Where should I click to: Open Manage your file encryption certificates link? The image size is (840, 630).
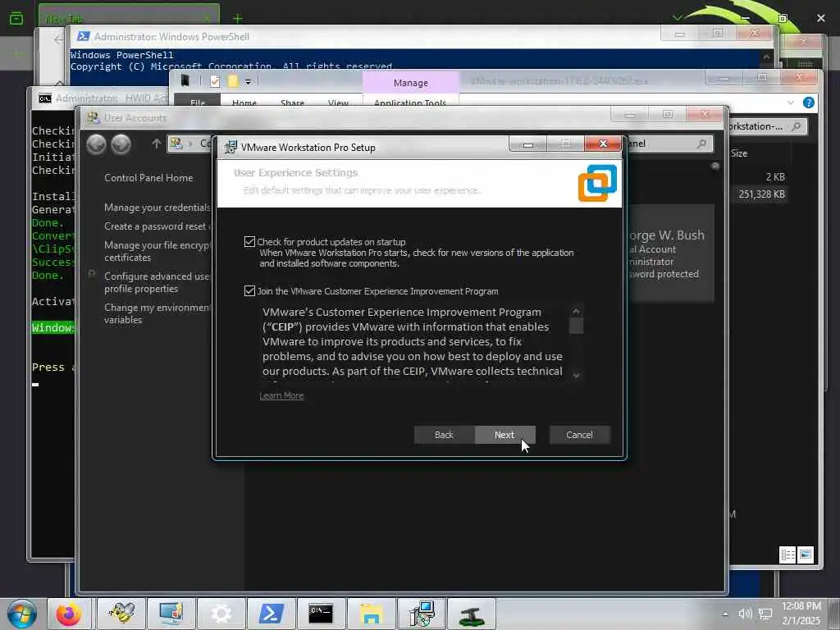click(x=157, y=251)
